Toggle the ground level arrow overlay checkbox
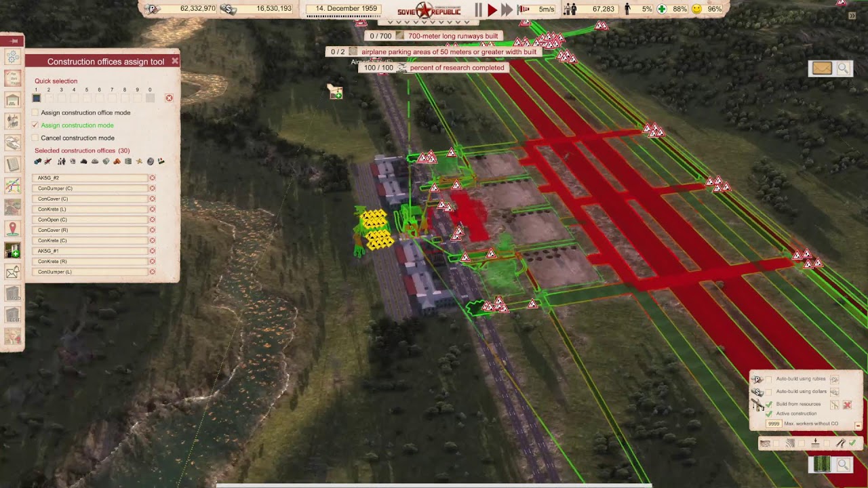The height and width of the screenshot is (488, 868). click(827, 444)
